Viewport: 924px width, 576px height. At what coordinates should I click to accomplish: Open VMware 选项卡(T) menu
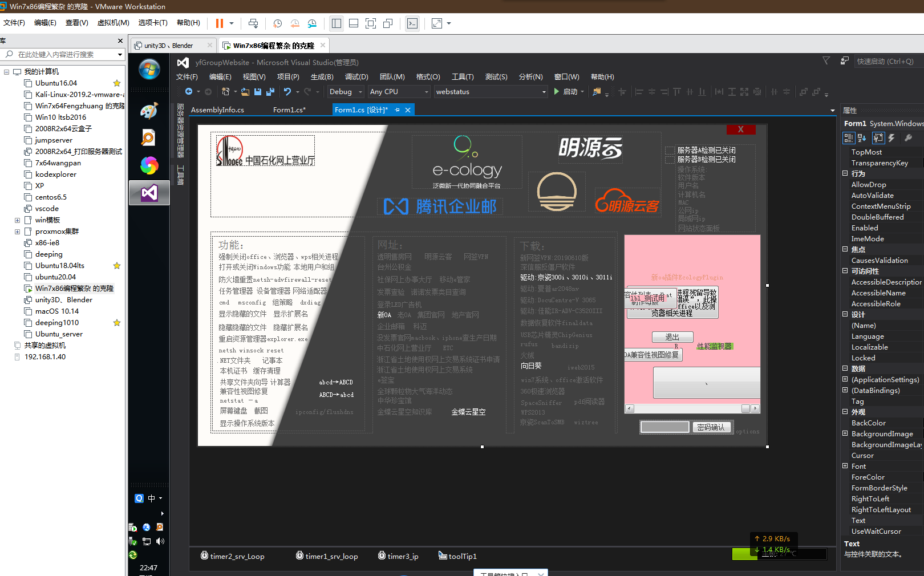pyautogui.click(x=153, y=23)
